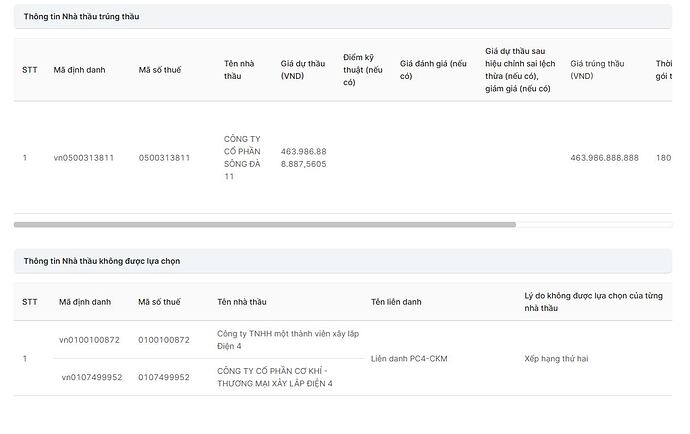Screen dimensions: 690x434
Task: Click winning price value 463.986.888.888
Action: [604, 158]
